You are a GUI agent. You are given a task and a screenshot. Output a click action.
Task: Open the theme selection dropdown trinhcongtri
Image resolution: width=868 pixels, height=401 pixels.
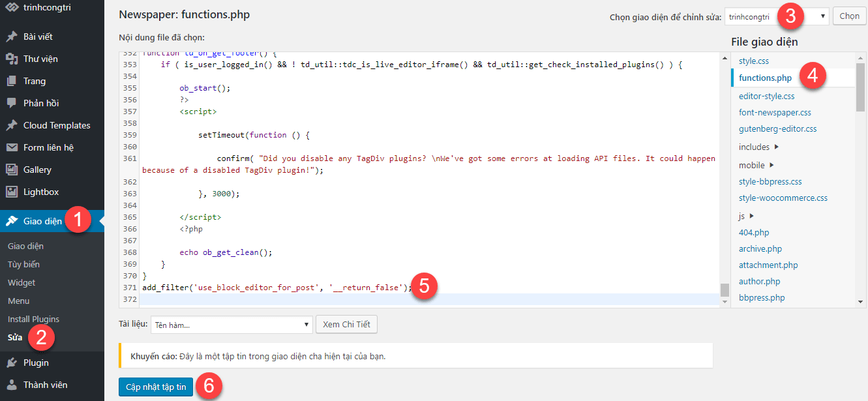777,16
